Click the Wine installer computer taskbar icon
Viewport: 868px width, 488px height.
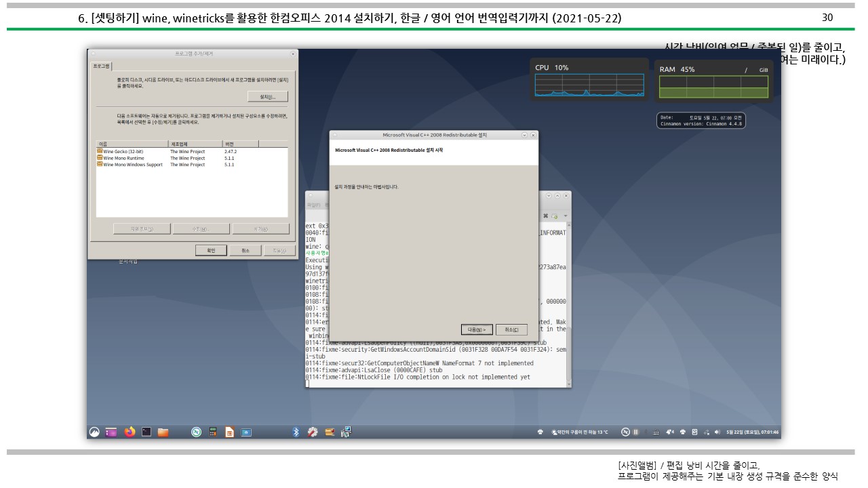tap(347, 432)
